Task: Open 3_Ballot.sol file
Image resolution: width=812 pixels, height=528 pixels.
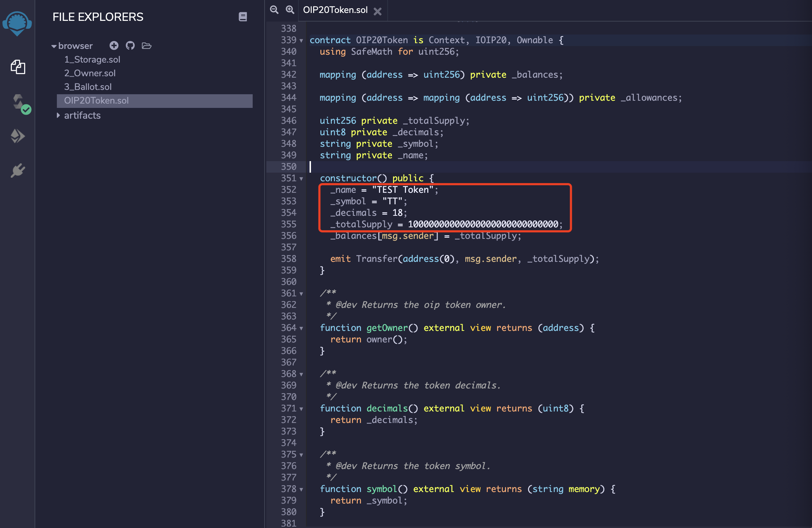Action: (x=88, y=87)
